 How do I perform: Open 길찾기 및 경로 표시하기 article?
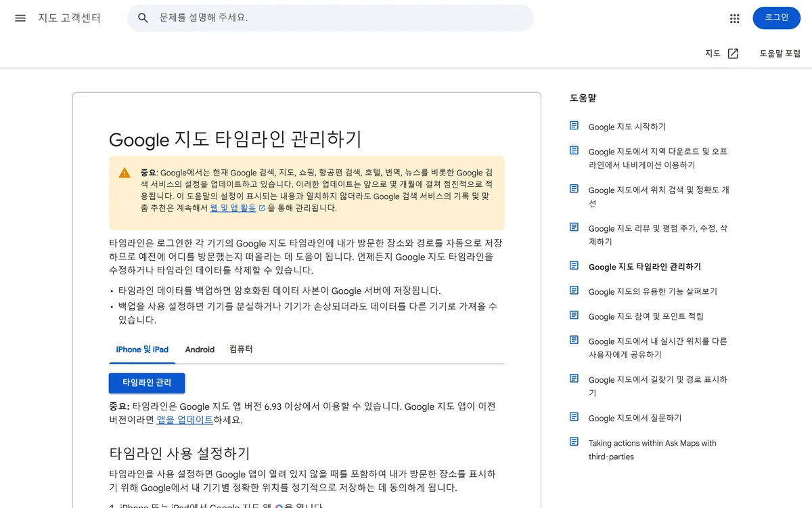658,386
